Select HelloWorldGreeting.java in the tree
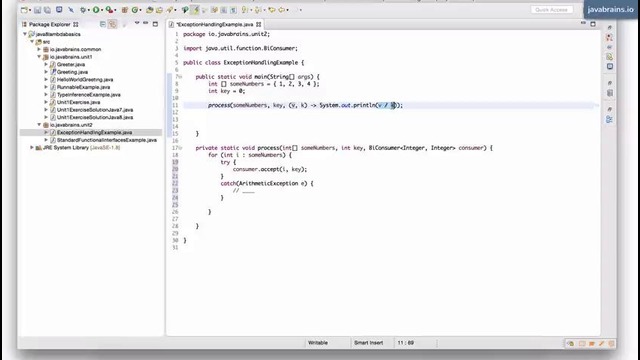This screenshot has height=360, width=640. [85, 80]
